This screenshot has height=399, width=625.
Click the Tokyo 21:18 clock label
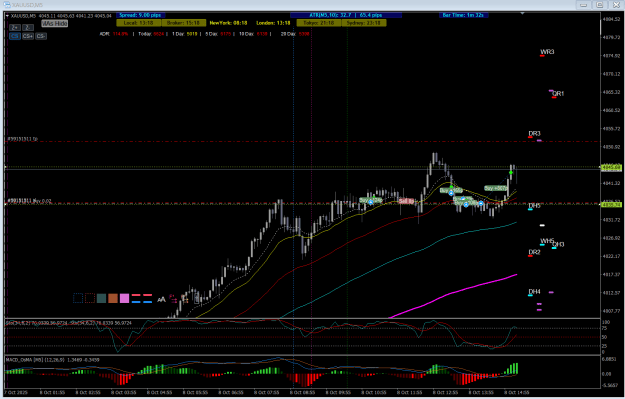[318, 23]
